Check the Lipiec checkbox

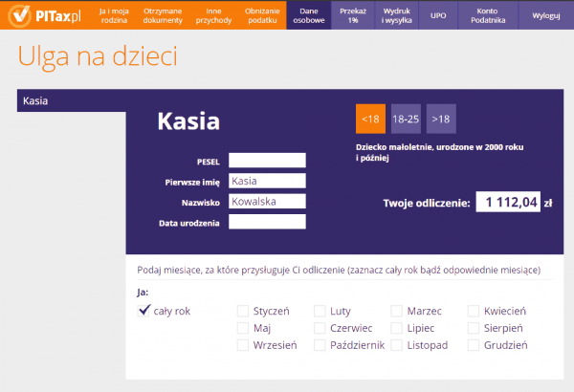pyautogui.click(x=396, y=328)
